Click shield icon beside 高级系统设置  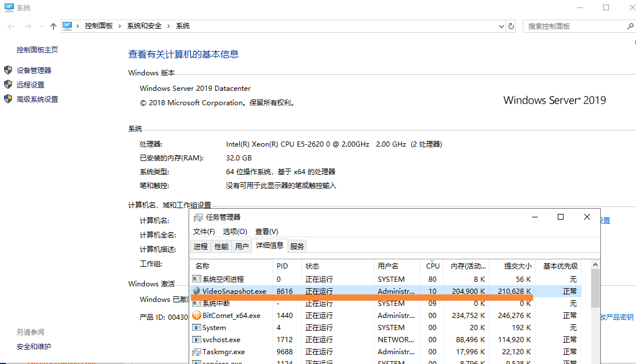[8, 99]
